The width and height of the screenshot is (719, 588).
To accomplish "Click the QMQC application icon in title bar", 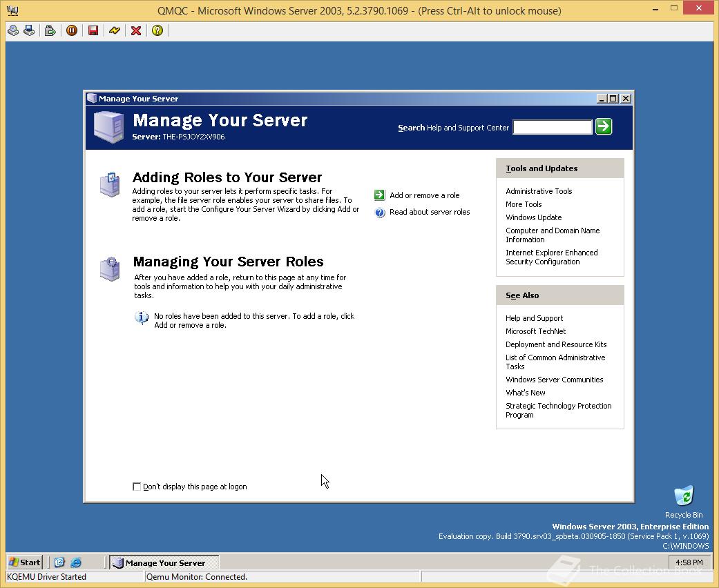I will coord(12,10).
